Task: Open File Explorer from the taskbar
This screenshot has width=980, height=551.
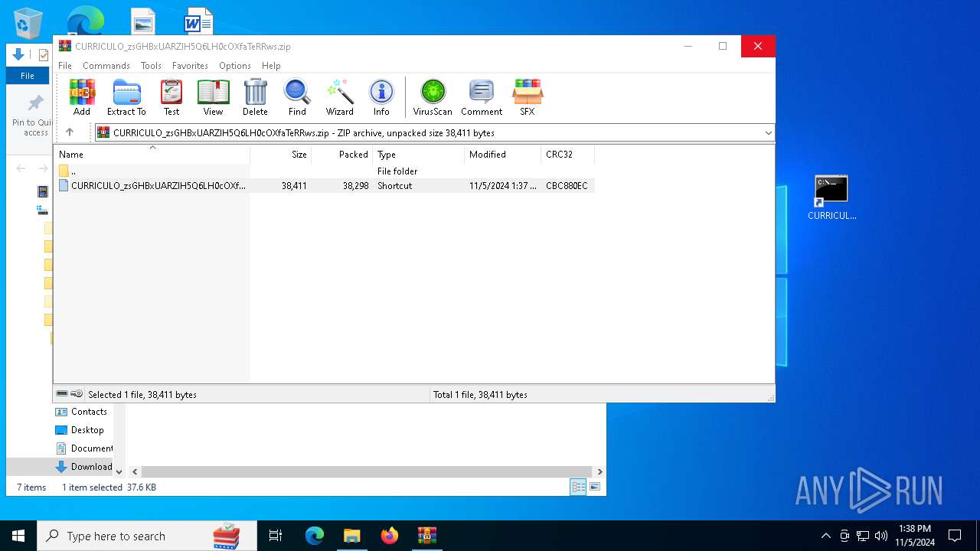Action: point(351,536)
